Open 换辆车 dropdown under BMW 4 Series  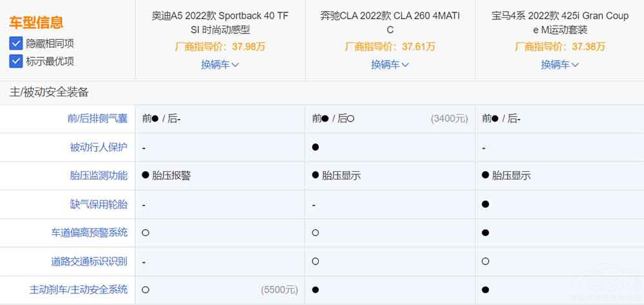coord(560,64)
